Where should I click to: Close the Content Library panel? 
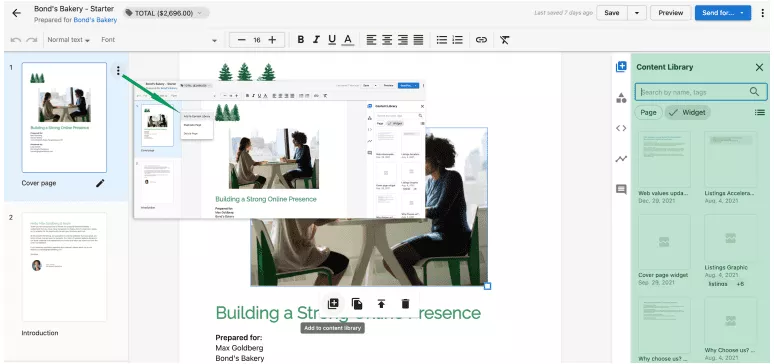tap(759, 67)
